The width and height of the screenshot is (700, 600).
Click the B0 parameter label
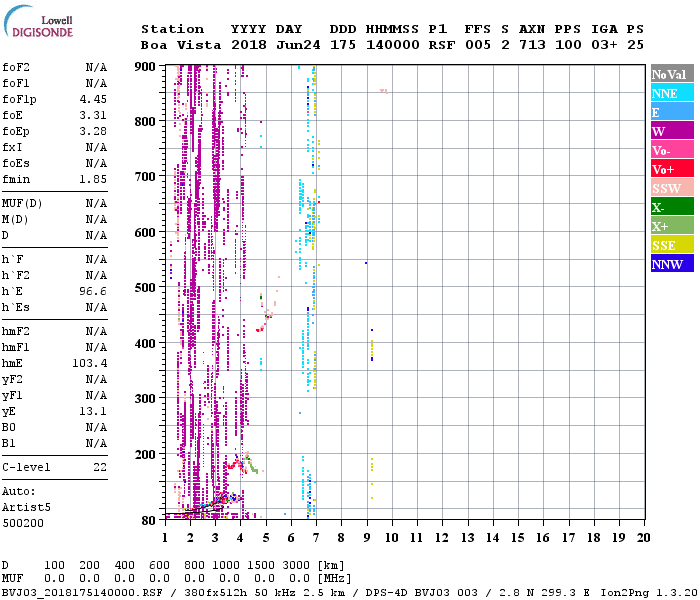[x=8, y=427]
